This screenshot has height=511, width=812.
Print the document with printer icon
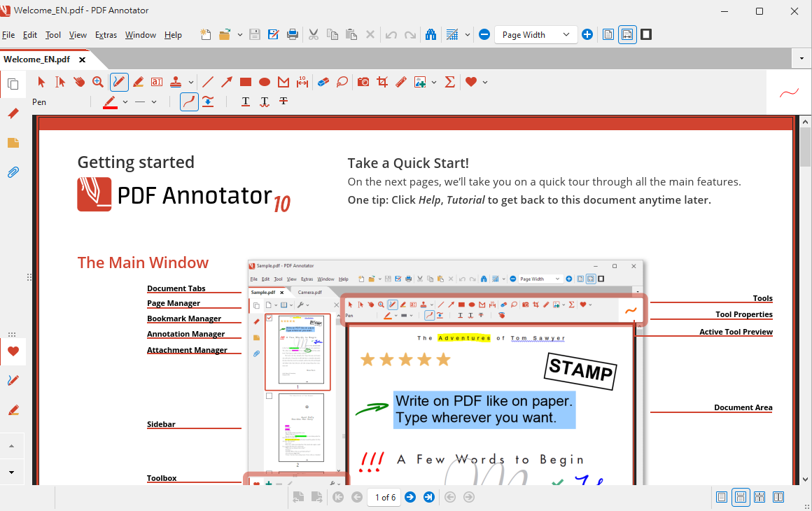click(x=292, y=35)
